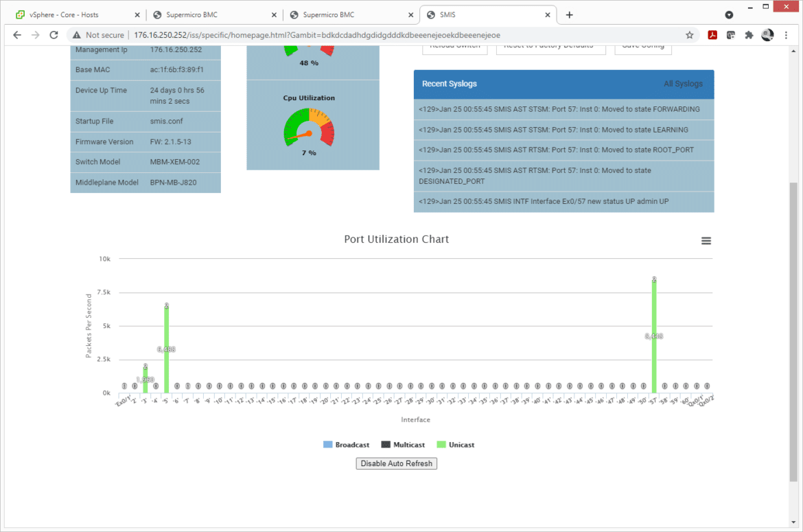Open the tab search dropdown arrow

pyautogui.click(x=729, y=15)
